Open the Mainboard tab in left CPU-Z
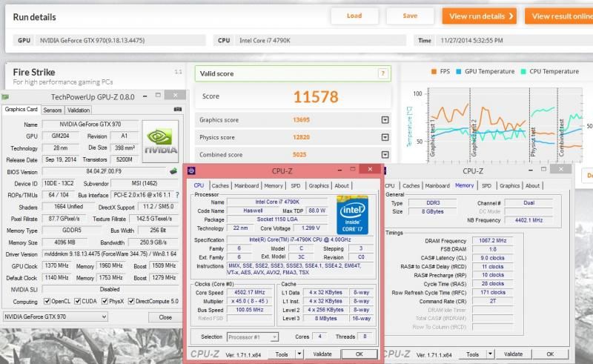 pos(247,185)
